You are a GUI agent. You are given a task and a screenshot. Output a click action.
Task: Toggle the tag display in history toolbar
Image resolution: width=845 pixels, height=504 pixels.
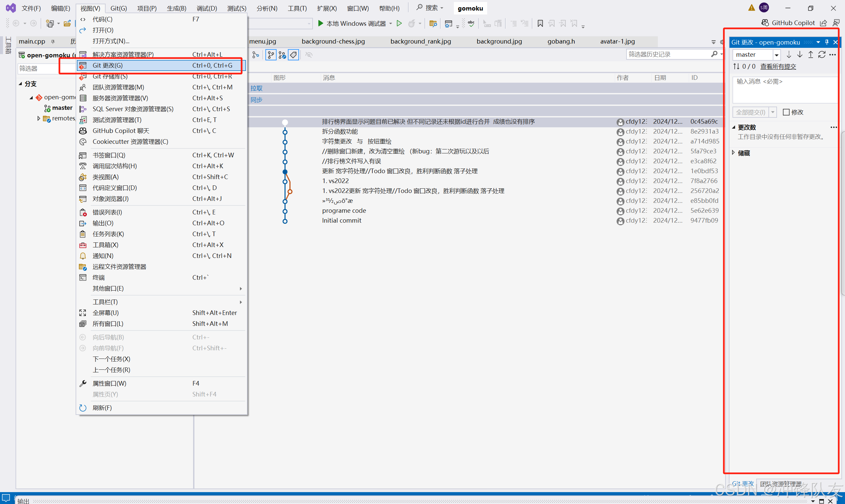point(293,55)
